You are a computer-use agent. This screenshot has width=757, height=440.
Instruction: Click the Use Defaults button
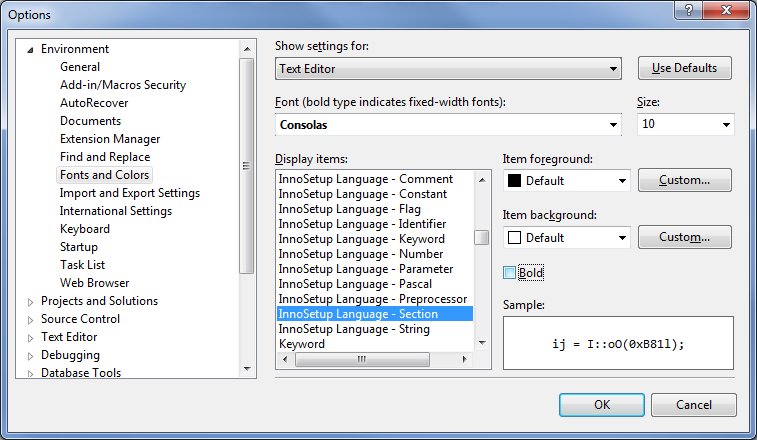coord(685,68)
